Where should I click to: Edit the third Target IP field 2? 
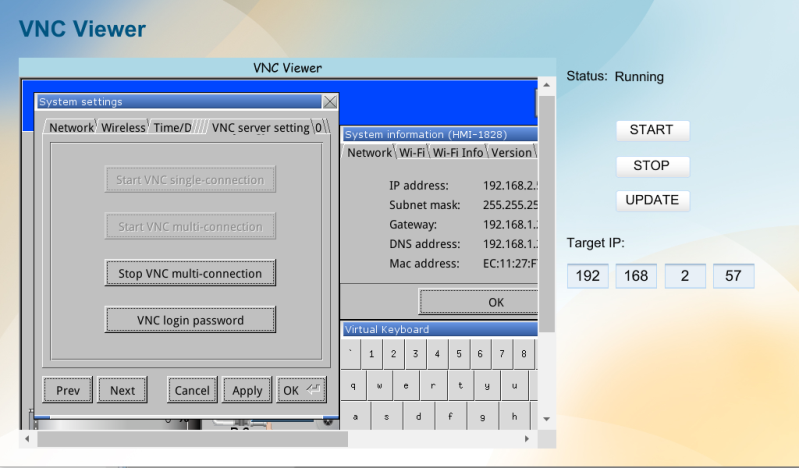tap(685, 276)
